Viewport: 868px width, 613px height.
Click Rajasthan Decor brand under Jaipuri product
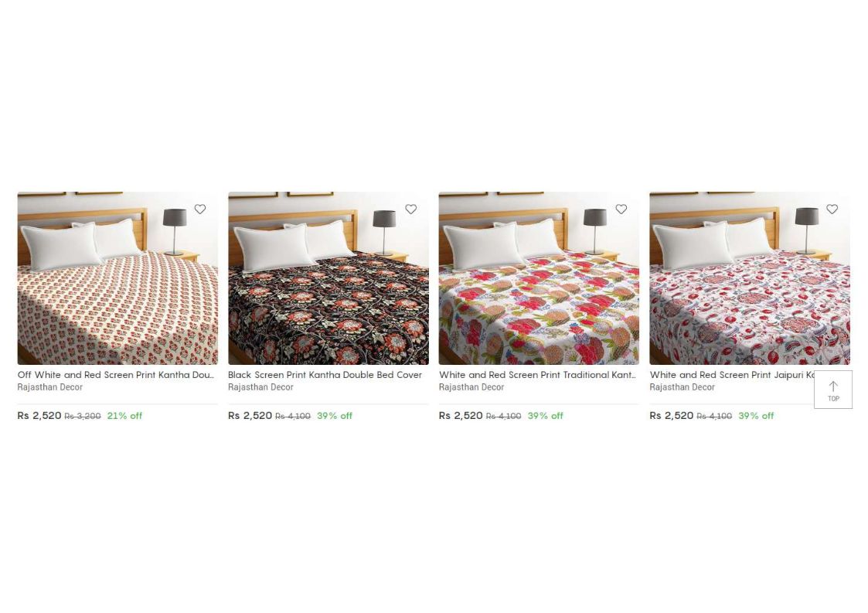[682, 387]
